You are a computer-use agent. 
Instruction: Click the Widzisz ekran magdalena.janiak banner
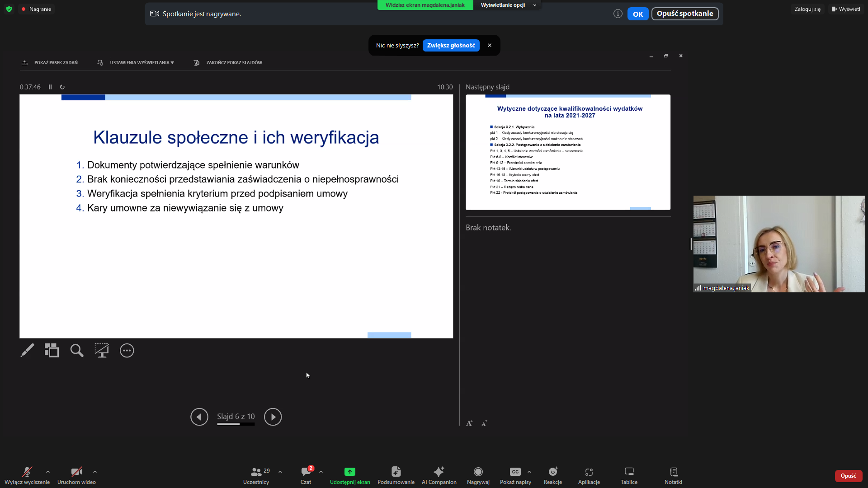tap(425, 5)
